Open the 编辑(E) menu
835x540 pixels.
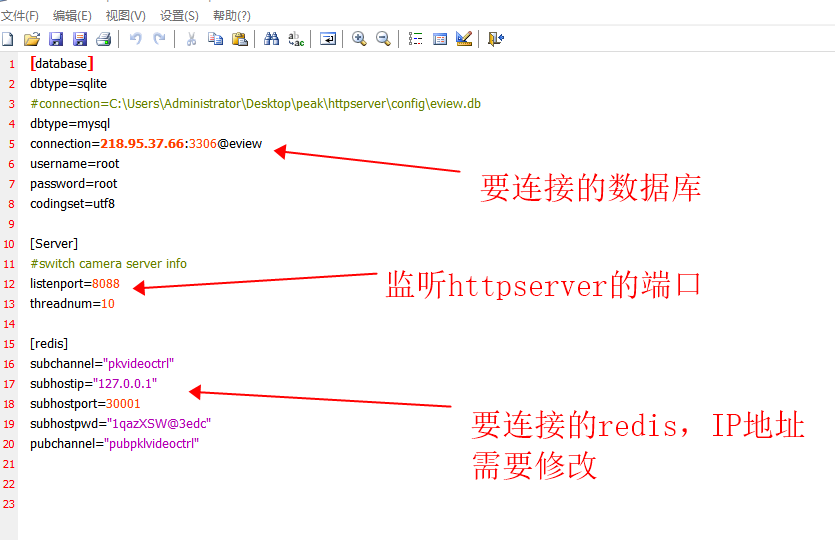pos(72,15)
